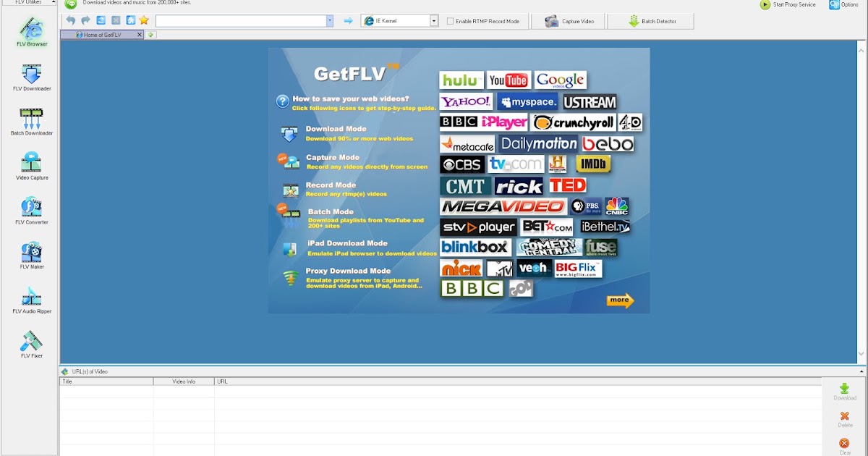Viewport: 868px width, 456px height.
Task: Click the Yahoo! site logo
Action: 467,101
